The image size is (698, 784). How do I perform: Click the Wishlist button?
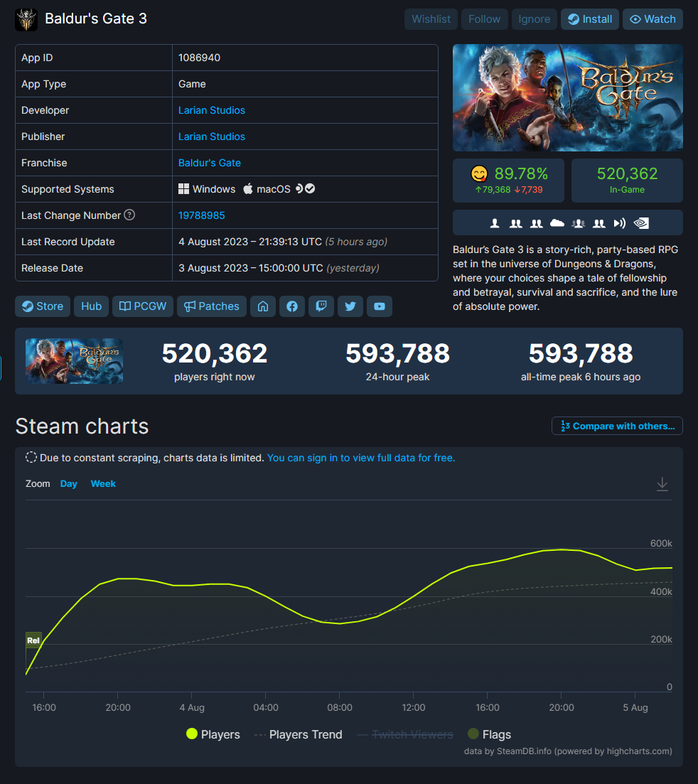(x=431, y=19)
